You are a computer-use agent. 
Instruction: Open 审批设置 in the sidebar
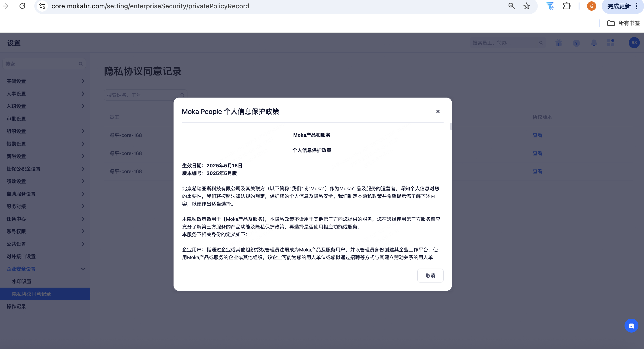point(45,119)
